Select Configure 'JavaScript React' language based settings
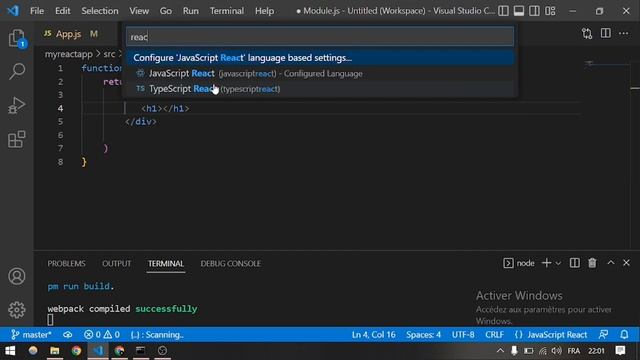This screenshot has height=360, width=640. (x=320, y=58)
